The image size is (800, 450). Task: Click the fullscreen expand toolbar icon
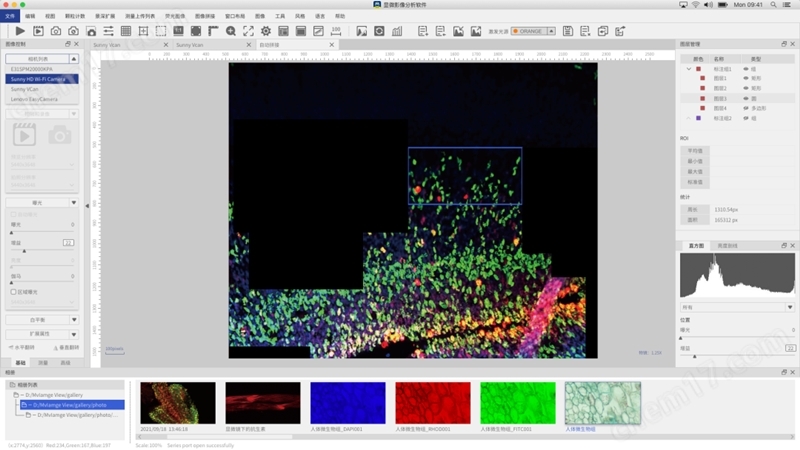[249, 31]
